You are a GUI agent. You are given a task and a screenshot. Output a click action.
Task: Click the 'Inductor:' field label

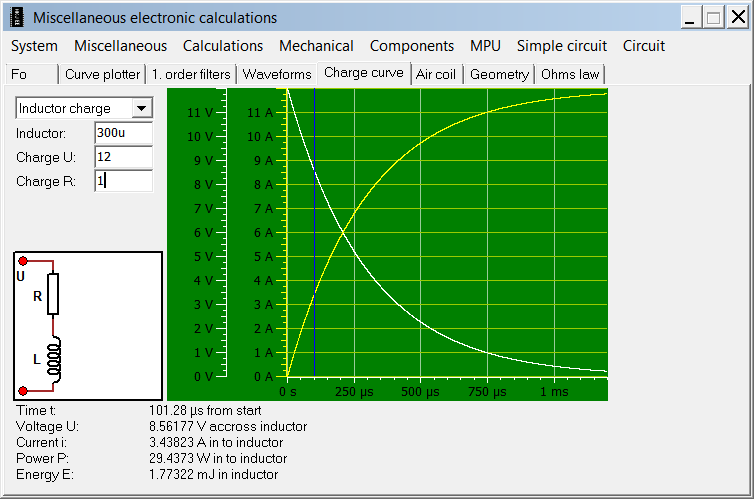pos(41,133)
